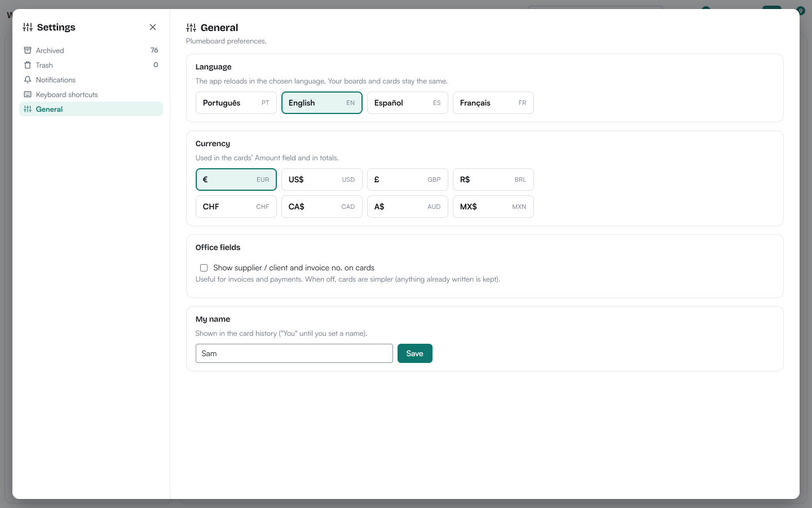Select the US$ USD currency
Screen dimensions: 812x508
322,179
